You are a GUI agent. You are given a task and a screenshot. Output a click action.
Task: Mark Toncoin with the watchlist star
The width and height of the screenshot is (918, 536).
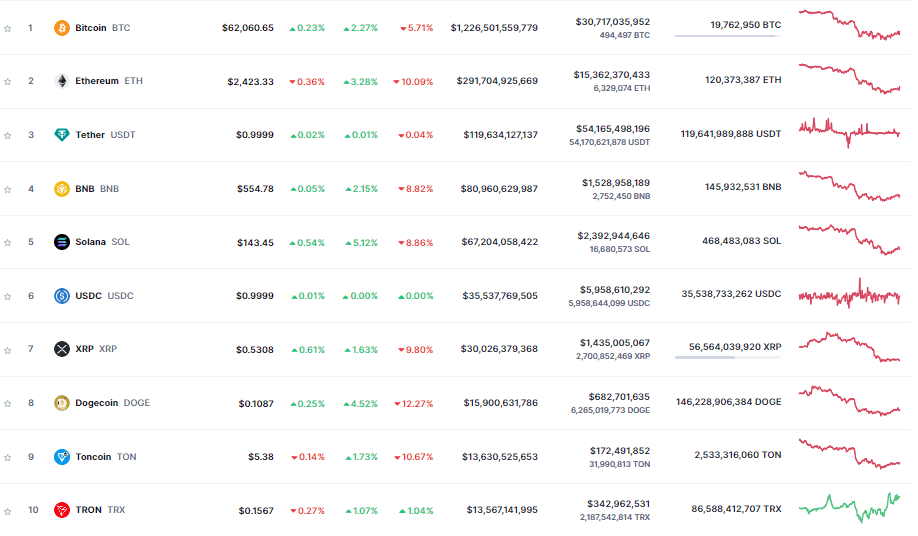[8, 457]
